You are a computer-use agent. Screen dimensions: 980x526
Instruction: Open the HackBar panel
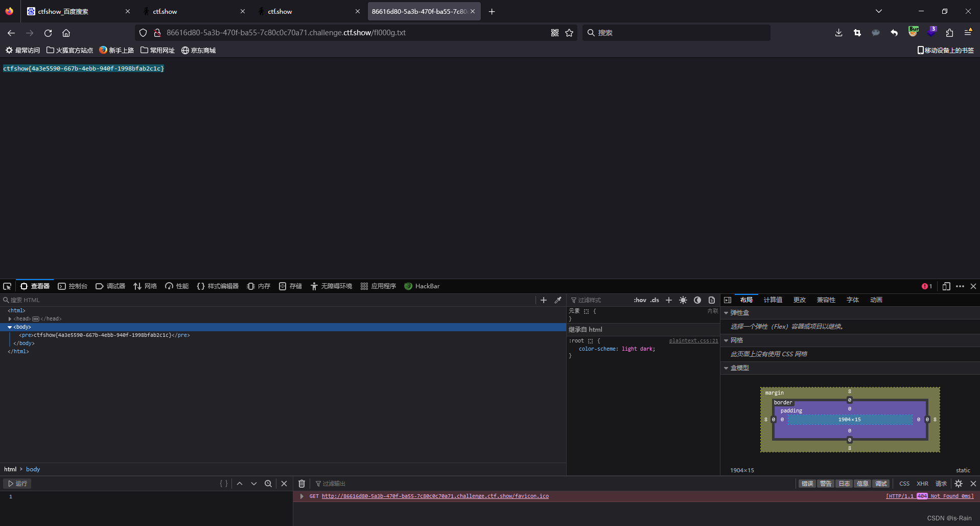422,286
